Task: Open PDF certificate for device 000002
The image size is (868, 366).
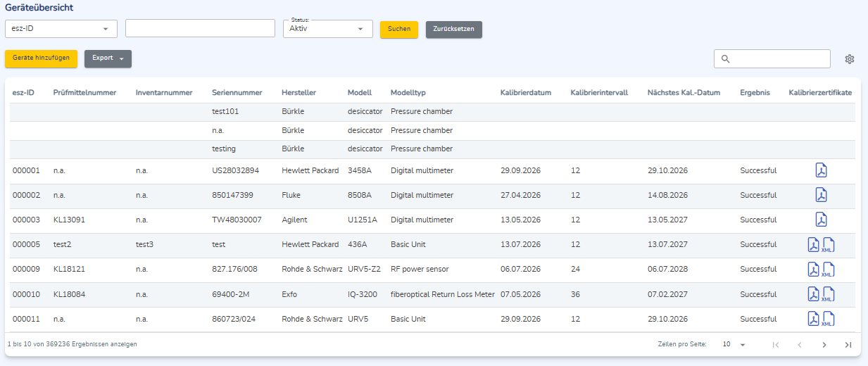Action: pyautogui.click(x=821, y=195)
